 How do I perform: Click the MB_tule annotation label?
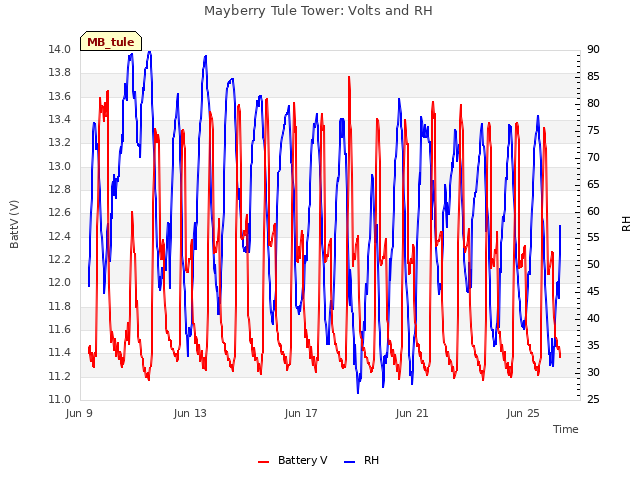(111, 42)
